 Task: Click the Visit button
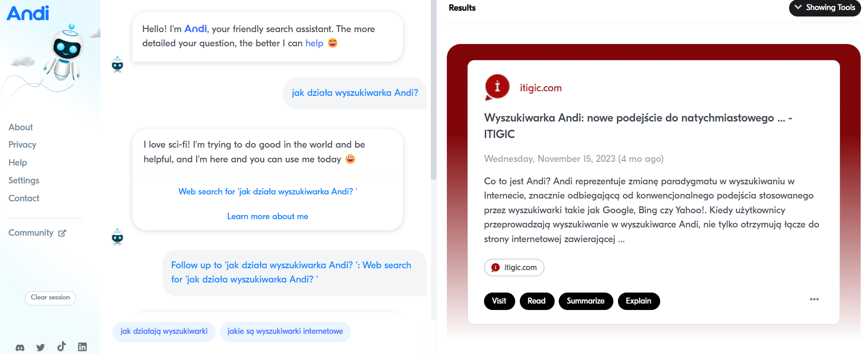coord(499,301)
